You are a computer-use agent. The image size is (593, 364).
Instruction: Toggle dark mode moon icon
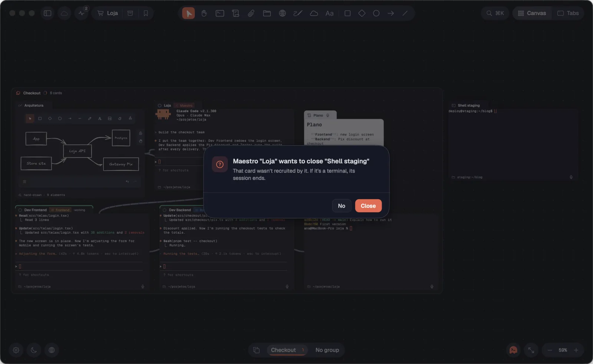34,350
